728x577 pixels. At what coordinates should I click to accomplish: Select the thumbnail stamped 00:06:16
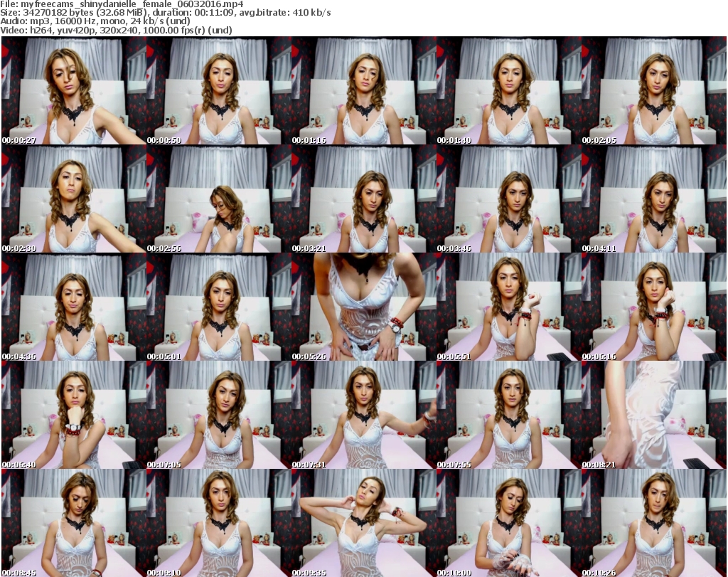coord(654,307)
